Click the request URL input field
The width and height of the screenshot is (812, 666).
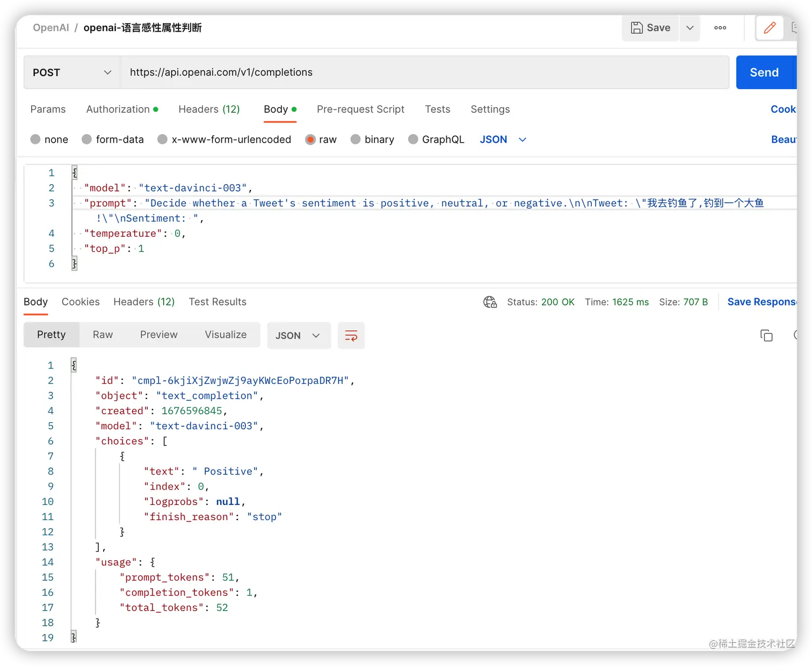point(424,72)
